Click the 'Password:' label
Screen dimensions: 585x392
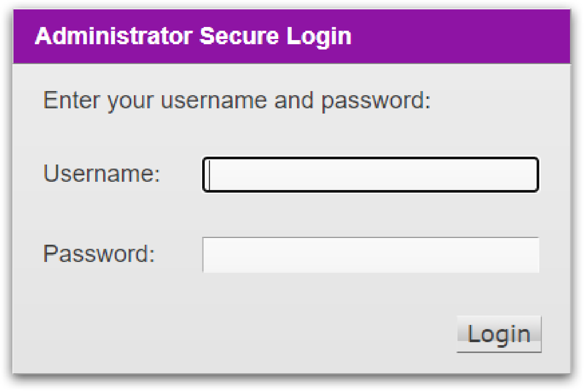(99, 254)
